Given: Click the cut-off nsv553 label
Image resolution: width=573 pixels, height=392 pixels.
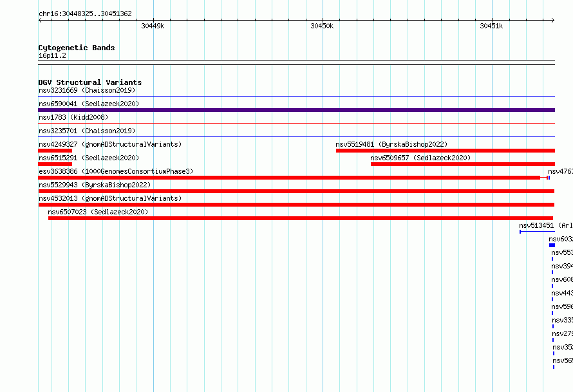Looking at the screenshot, I should click(562, 252).
